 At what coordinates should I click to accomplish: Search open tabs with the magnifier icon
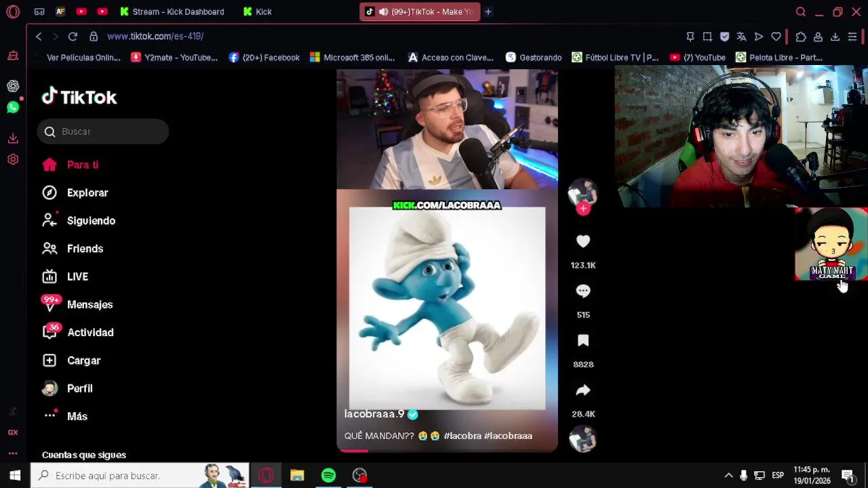[801, 12]
